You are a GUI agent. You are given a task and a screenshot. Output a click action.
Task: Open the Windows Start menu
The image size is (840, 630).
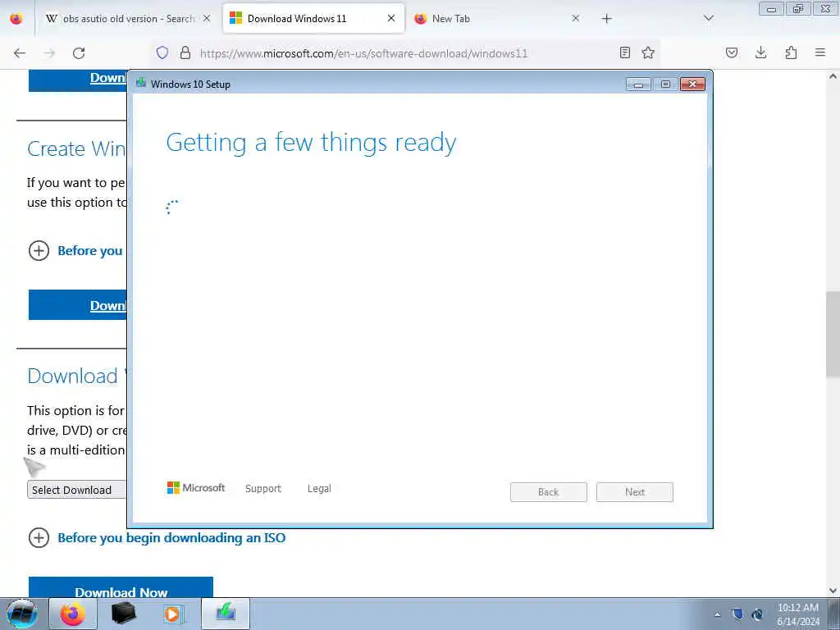point(22,614)
